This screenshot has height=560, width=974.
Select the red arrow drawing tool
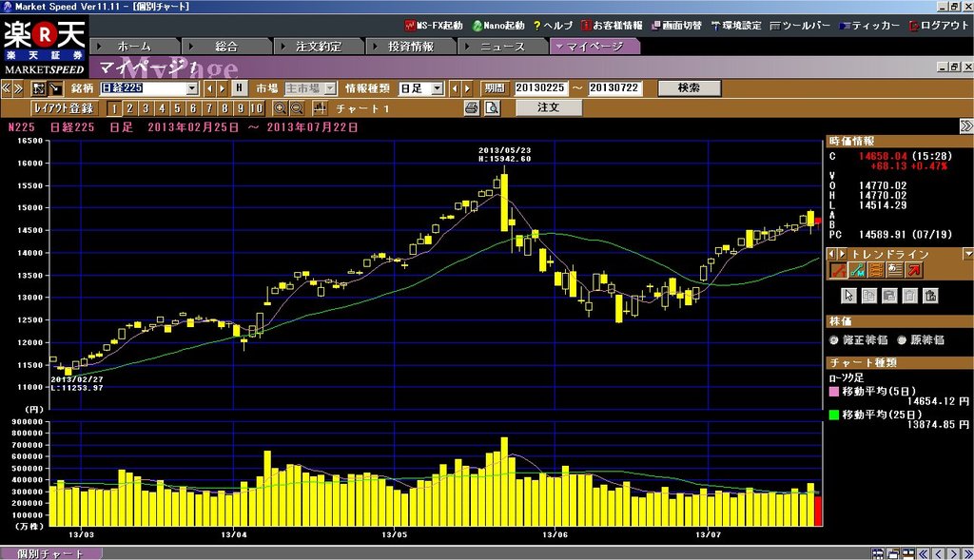913,271
